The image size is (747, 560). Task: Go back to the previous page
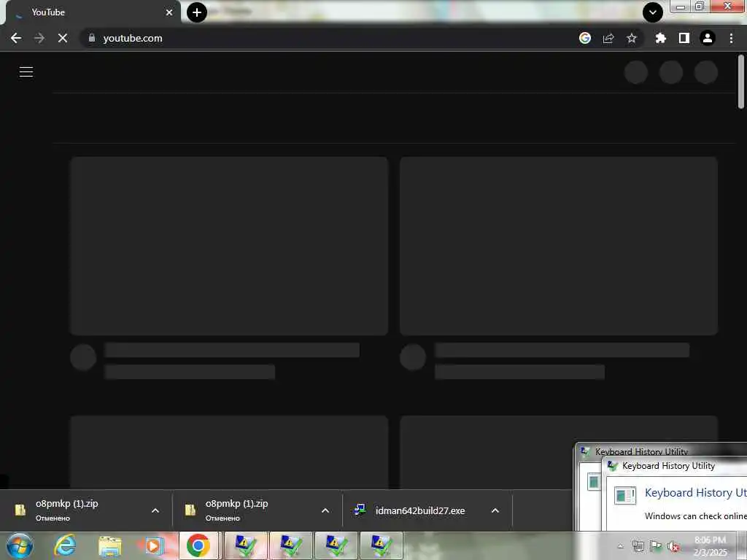click(16, 38)
